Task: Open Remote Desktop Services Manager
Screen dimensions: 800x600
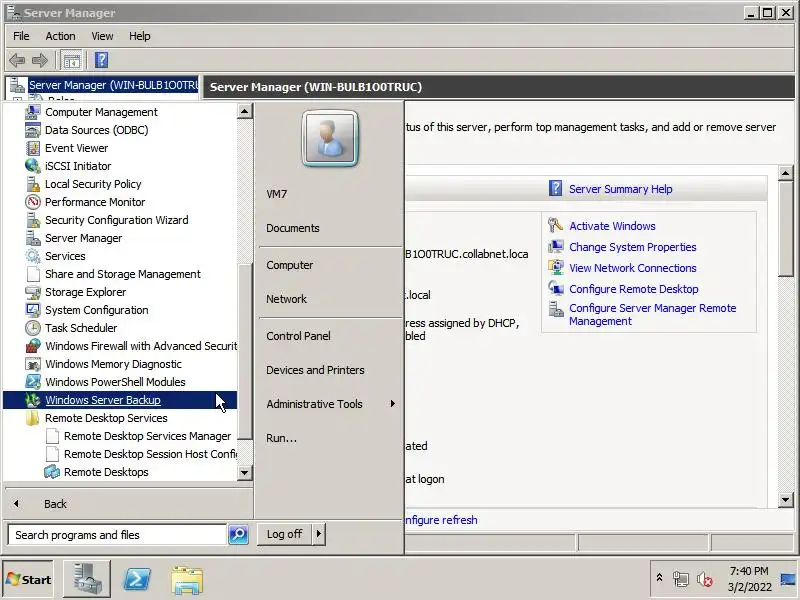Action: point(147,436)
